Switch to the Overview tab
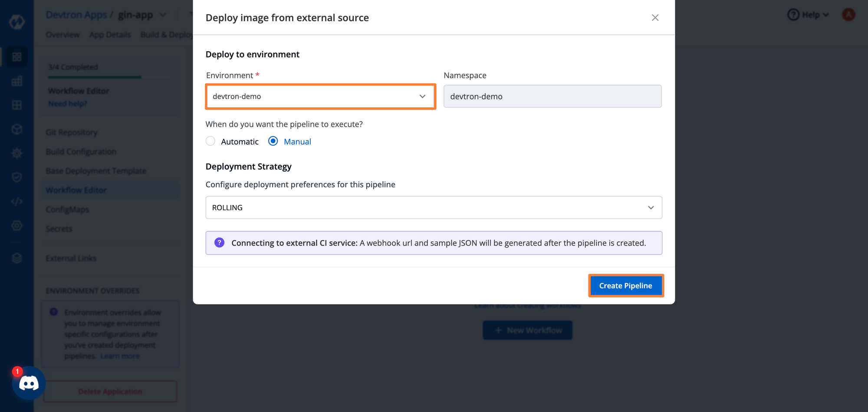Image resolution: width=868 pixels, height=412 pixels. [x=63, y=35]
